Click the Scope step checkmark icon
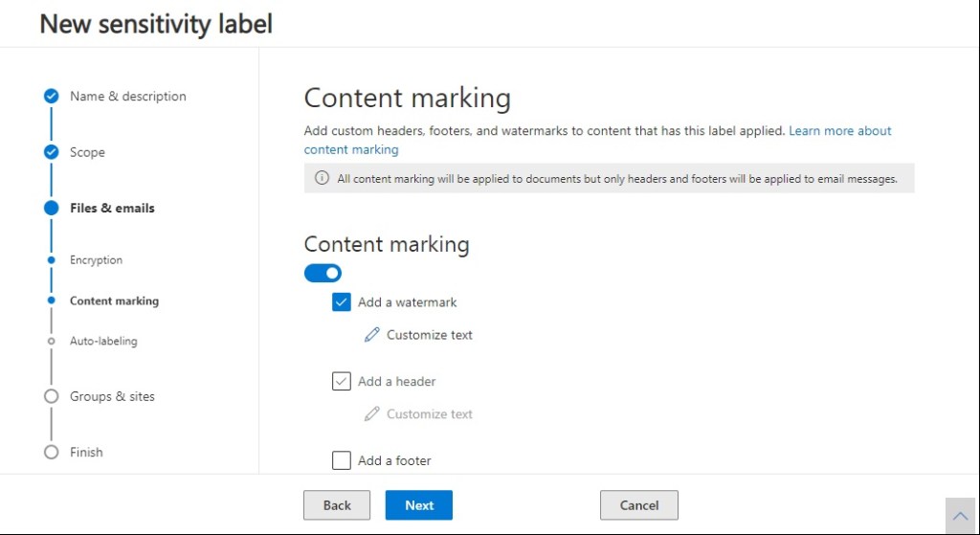Image resolution: width=980 pixels, height=535 pixels. point(52,152)
